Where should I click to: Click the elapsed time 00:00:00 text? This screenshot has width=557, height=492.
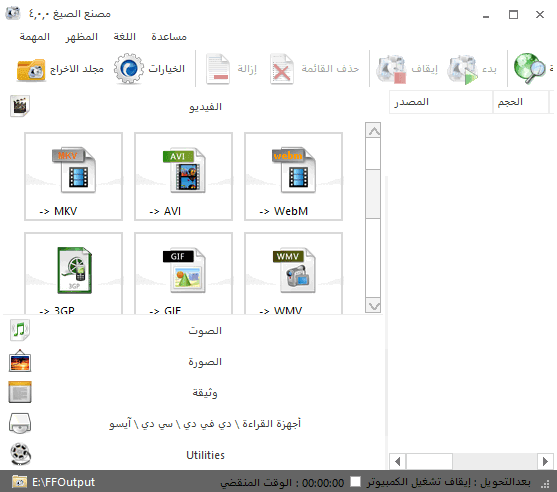tap(323, 483)
